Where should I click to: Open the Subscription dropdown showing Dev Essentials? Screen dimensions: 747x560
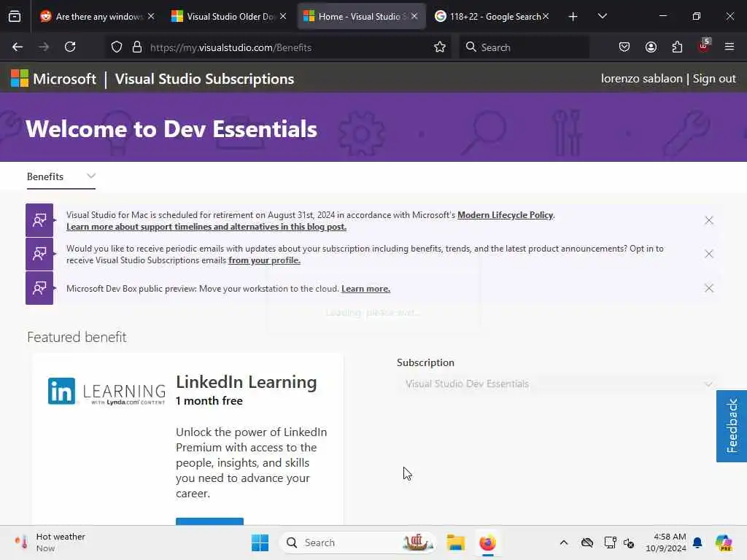[558, 384]
